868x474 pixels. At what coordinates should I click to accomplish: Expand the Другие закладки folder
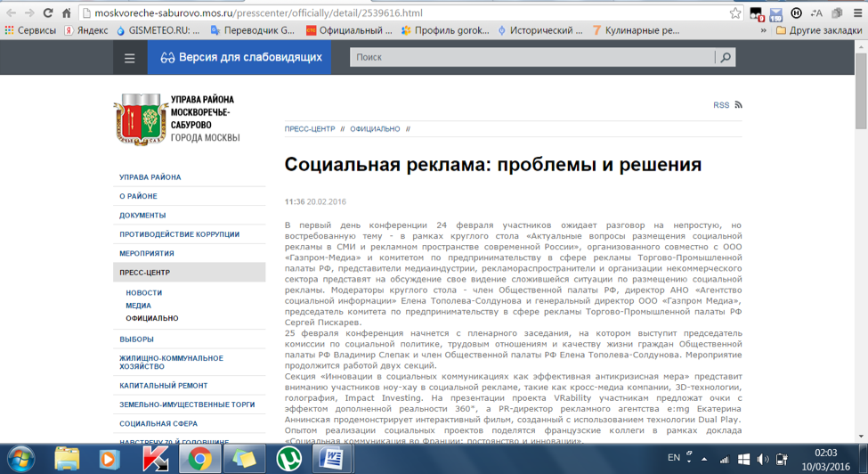point(819,30)
